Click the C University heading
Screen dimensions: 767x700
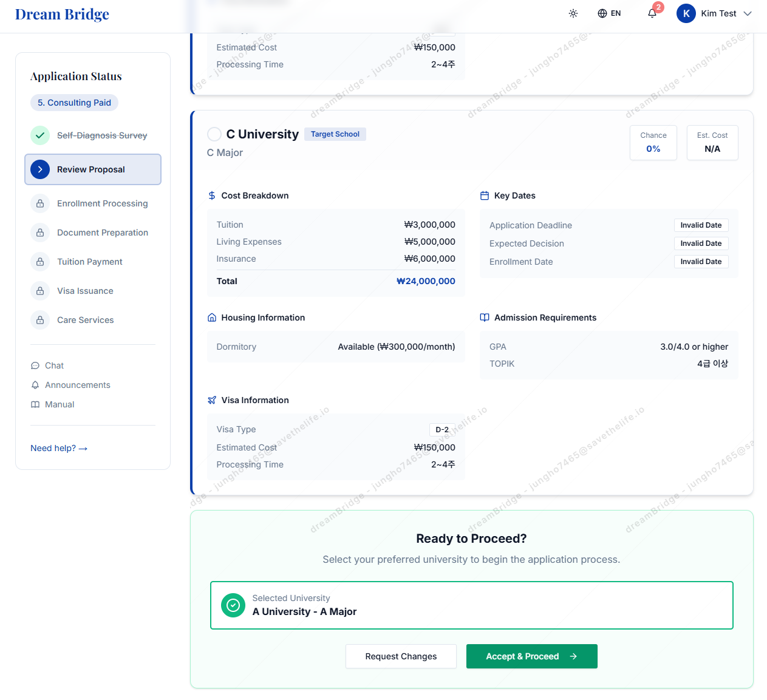click(x=262, y=134)
